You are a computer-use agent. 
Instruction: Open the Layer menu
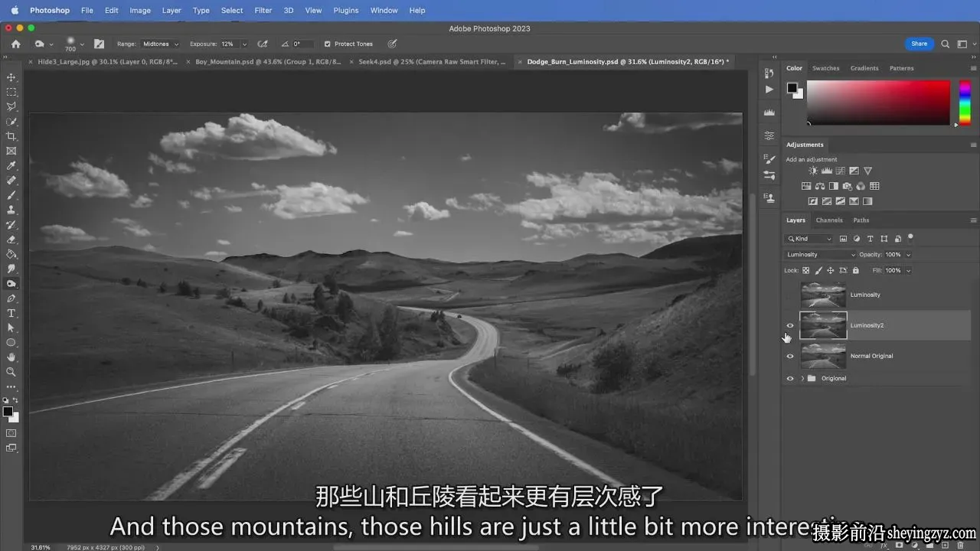[171, 11]
